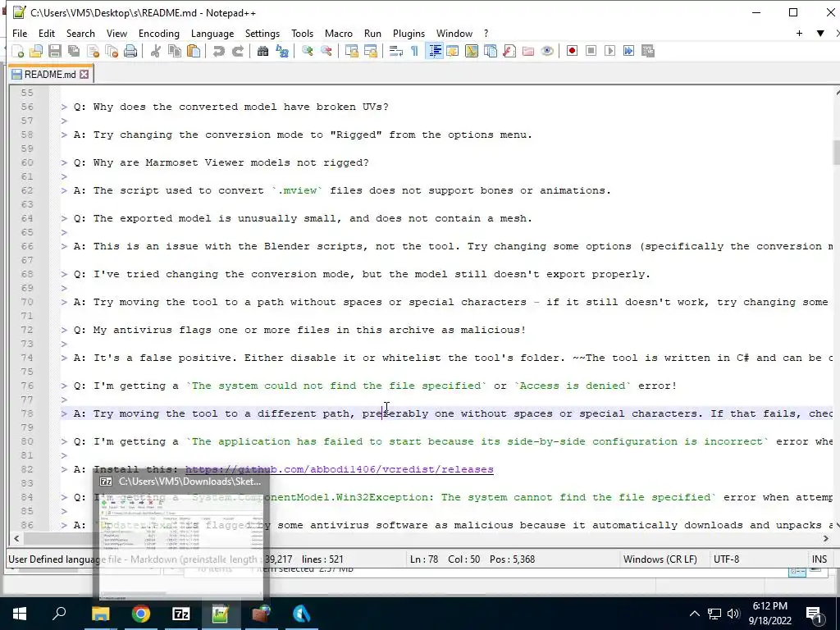Open the Language menu

tap(212, 33)
